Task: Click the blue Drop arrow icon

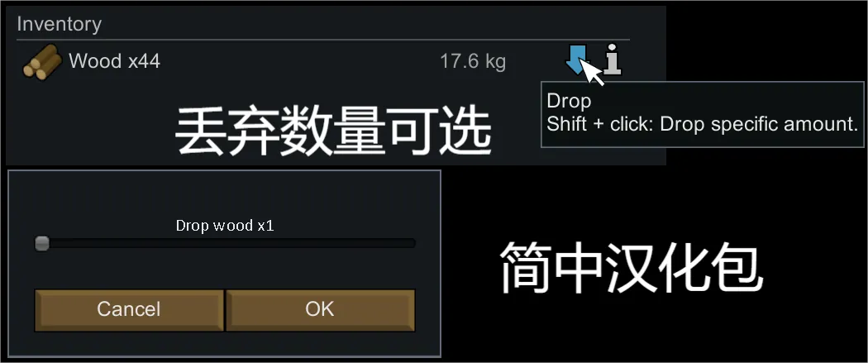Action: point(575,60)
